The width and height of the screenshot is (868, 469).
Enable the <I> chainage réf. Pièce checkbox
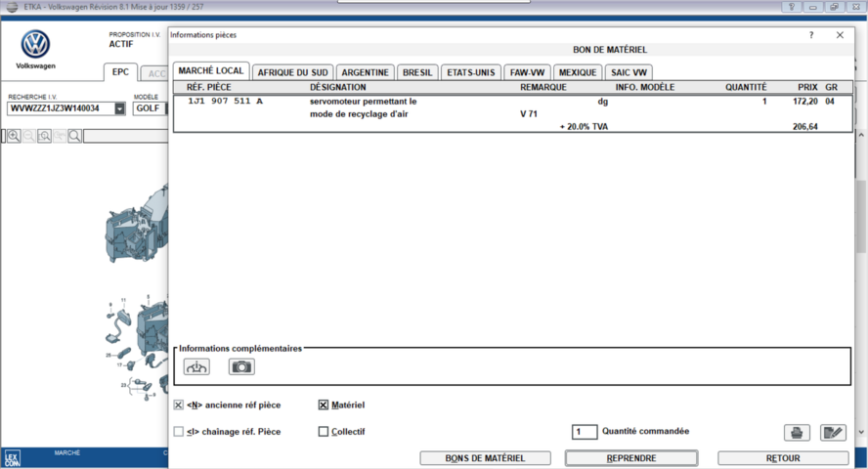178,432
